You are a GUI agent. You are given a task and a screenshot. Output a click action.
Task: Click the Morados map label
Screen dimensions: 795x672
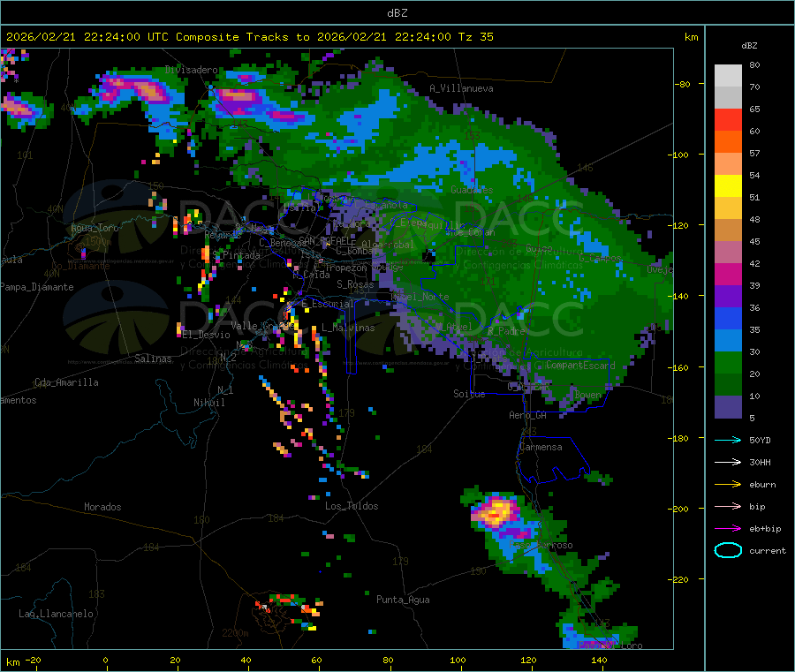[102, 507]
